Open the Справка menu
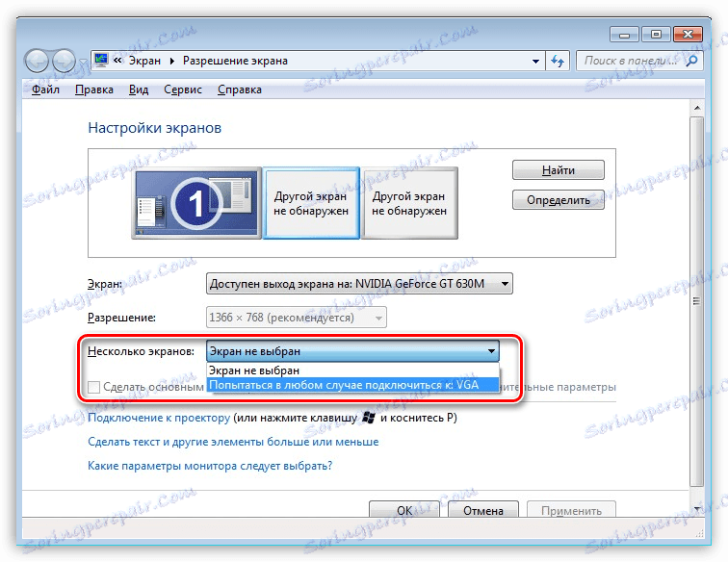Viewport: 728px width, 562px height. [240, 89]
